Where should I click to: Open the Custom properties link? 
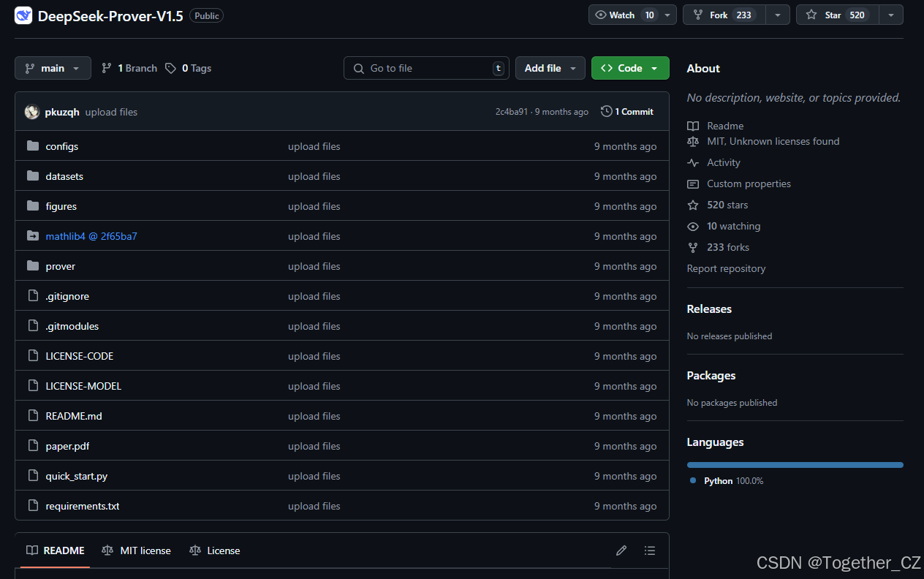tap(749, 183)
